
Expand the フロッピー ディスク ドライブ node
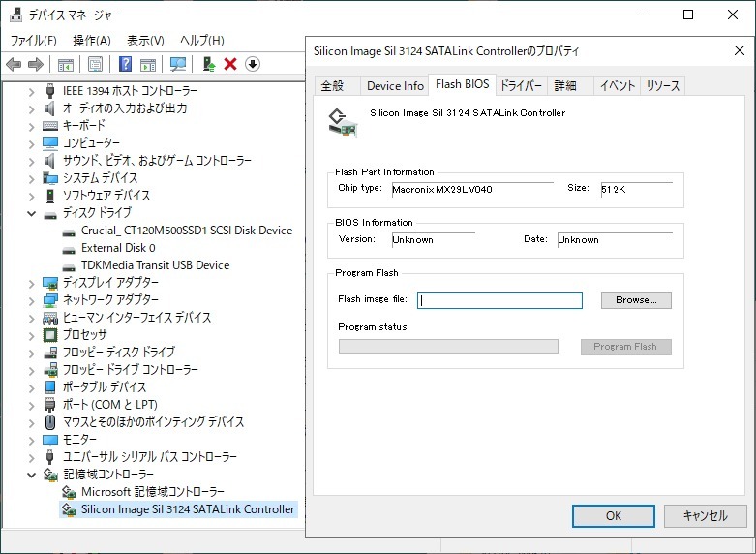tap(31, 353)
